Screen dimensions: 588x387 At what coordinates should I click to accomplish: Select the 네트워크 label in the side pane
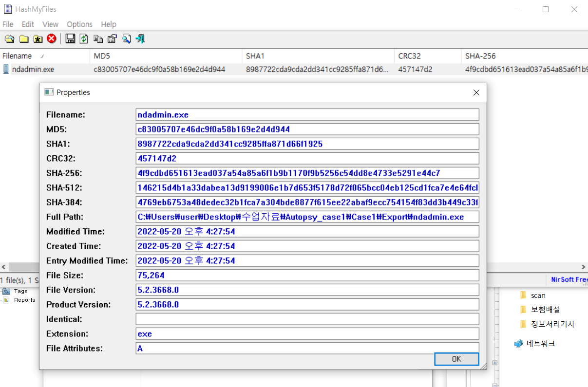coord(541,344)
